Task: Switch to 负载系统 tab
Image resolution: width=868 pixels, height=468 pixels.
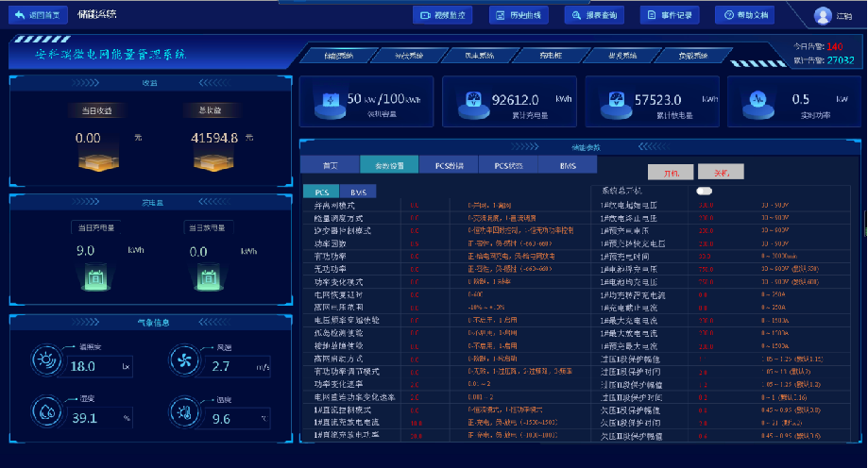Action: tap(692, 56)
